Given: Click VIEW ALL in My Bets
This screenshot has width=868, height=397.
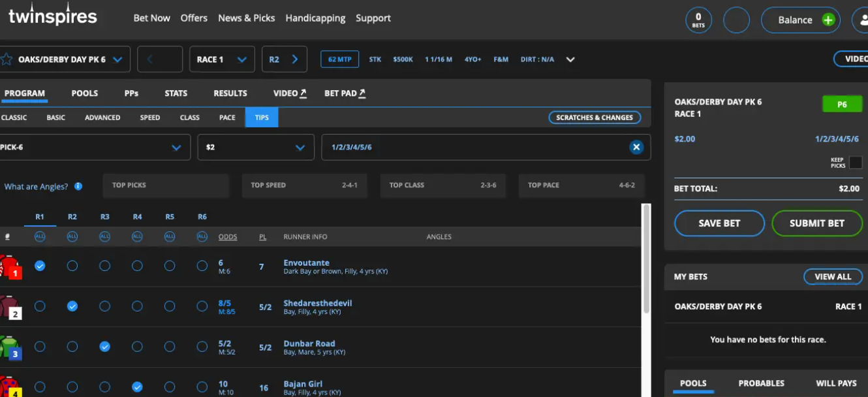Looking at the screenshot, I should pos(833,277).
